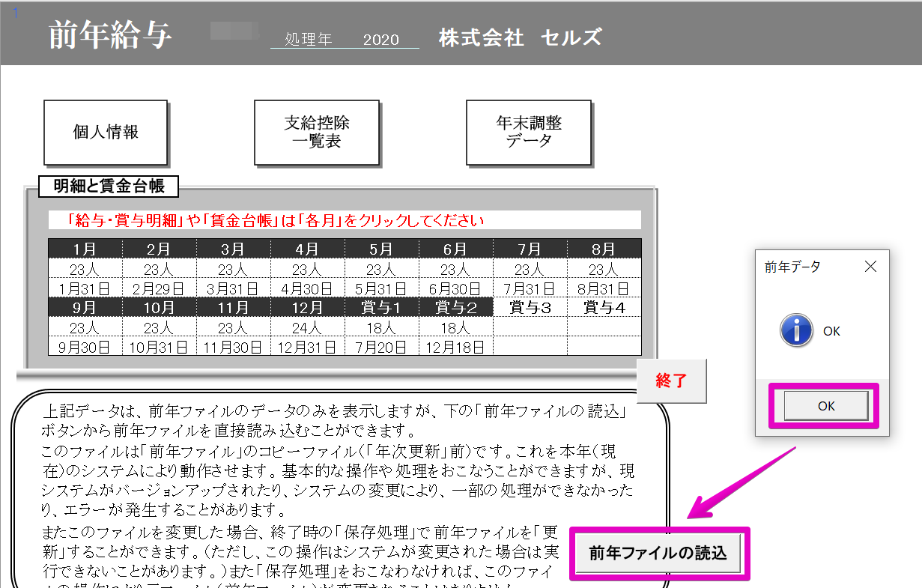The image size is (922, 588).
Task: Click the 処理年 2020 field
Action: pos(345,40)
